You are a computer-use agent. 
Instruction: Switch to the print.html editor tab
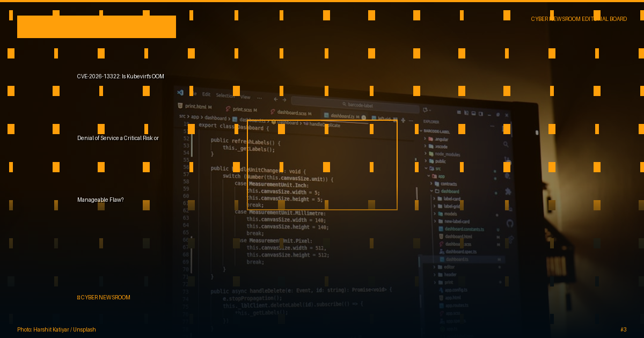coord(194,106)
